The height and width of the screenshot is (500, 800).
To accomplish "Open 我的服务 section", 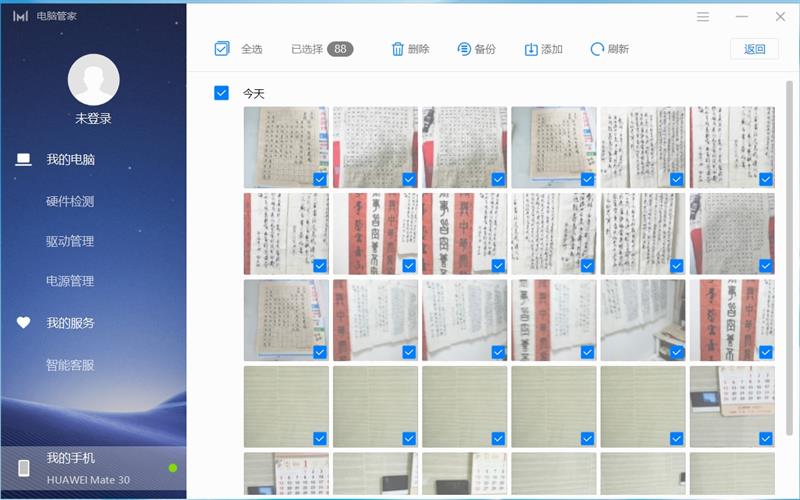I will point(70,322).
